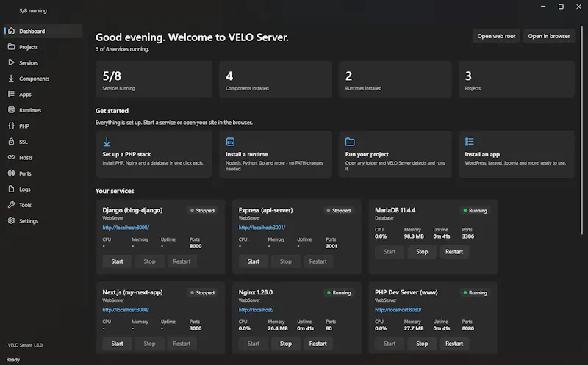This screenshot has height=365, width=588.
Task: Click the Stopped badge on Express service
Action: tap(338, 211)
